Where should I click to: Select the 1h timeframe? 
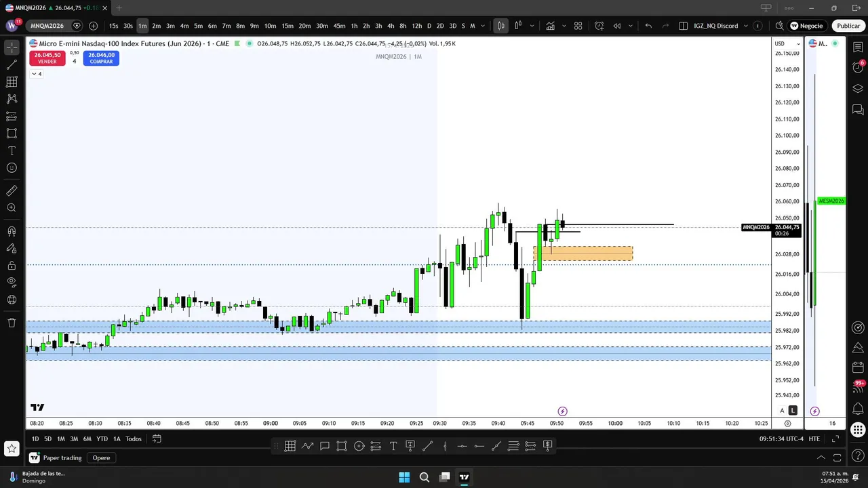click(354, 26)
